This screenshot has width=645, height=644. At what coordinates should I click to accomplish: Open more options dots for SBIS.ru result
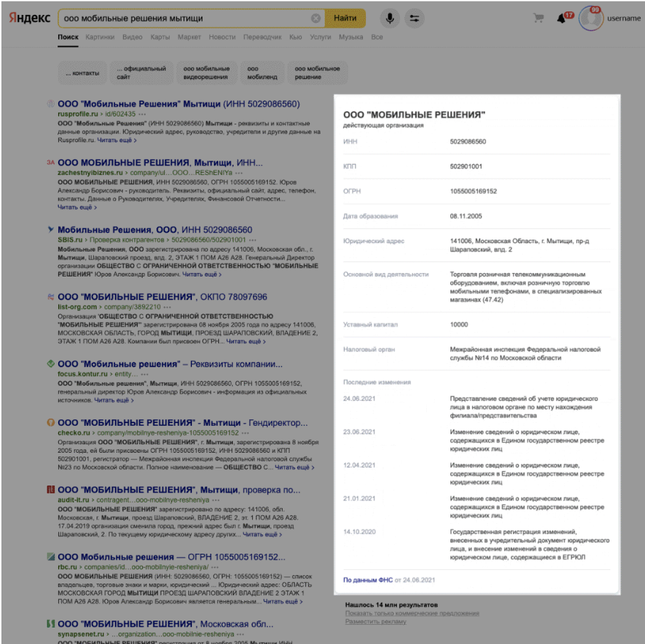[x=253, y=240]
